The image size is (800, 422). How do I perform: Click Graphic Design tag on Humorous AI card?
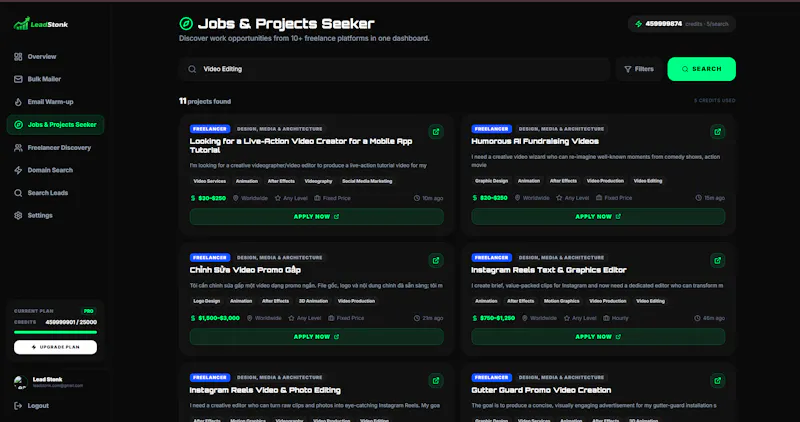point(491,181)
